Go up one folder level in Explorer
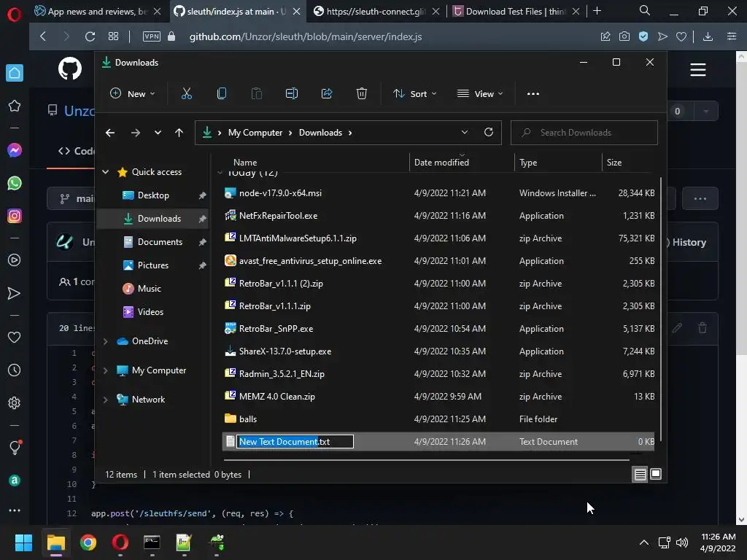The height and width of the screenshot is (560, 747). click(x=179, y=133)
